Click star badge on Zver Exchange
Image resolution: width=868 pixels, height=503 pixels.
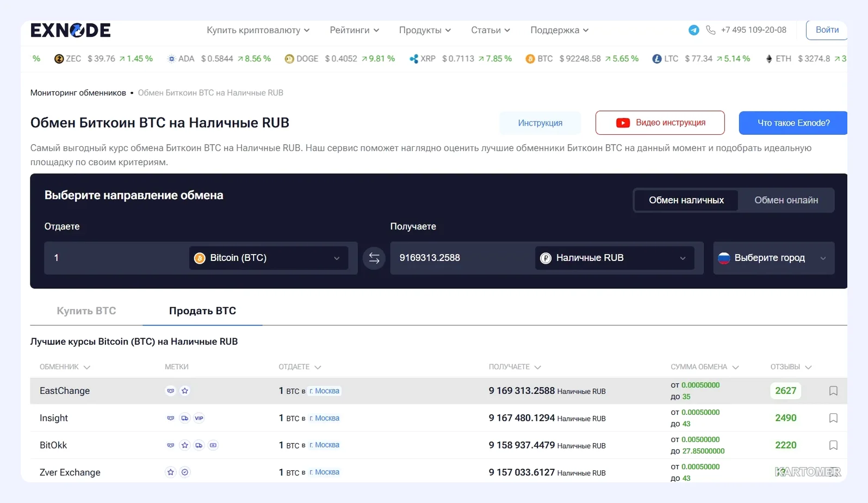coord(171,472)
